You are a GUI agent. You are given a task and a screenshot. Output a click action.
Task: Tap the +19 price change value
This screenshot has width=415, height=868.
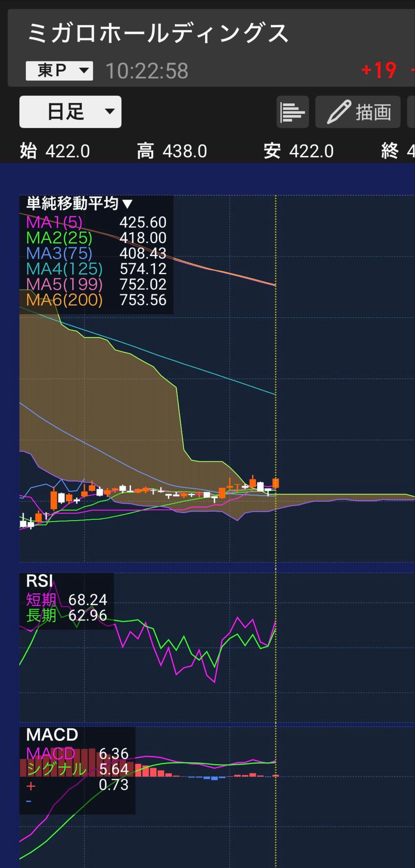(379, 71)
